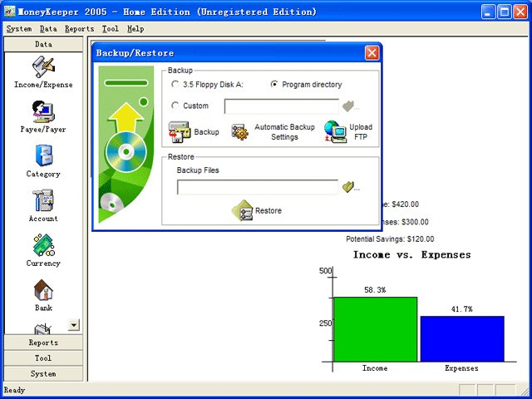
Task: Click the Upload FTP globe icon
Action: [x=335, y=132]
